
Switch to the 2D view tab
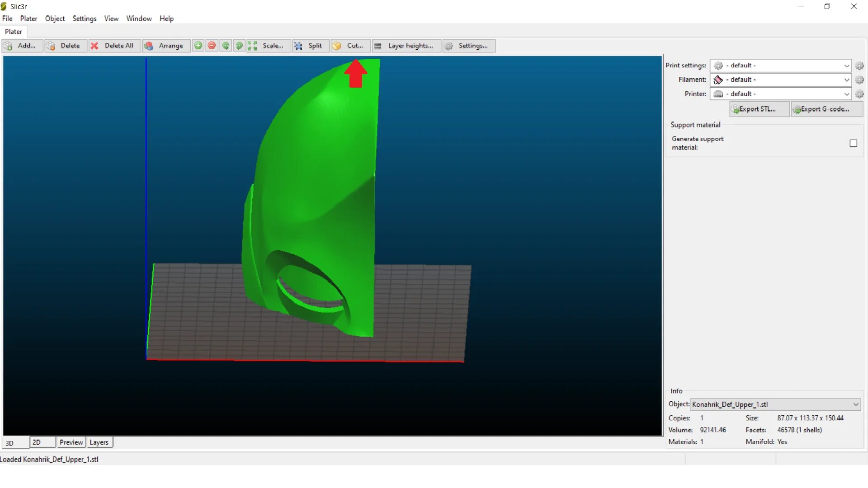click(42, 442)
